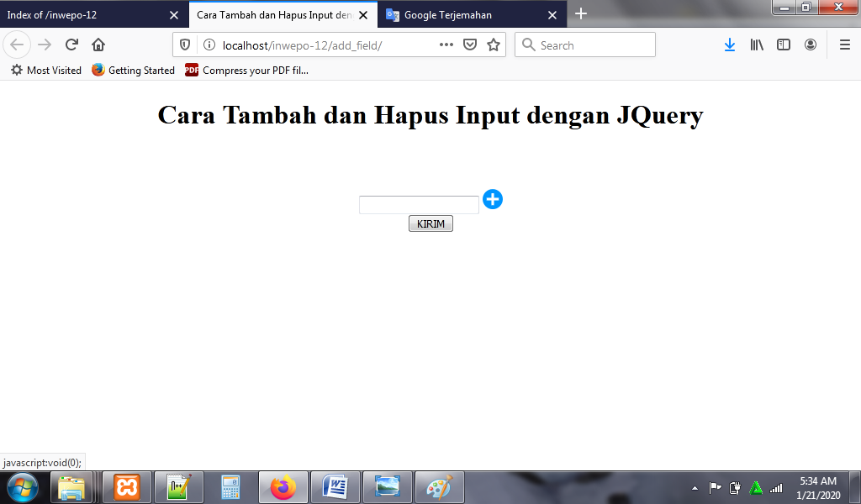Open a new browser tab

coord(581,14)
